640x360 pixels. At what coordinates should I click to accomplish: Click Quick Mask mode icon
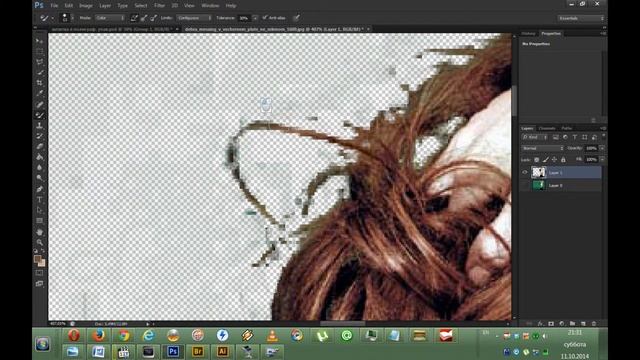(x=40, y=273)
